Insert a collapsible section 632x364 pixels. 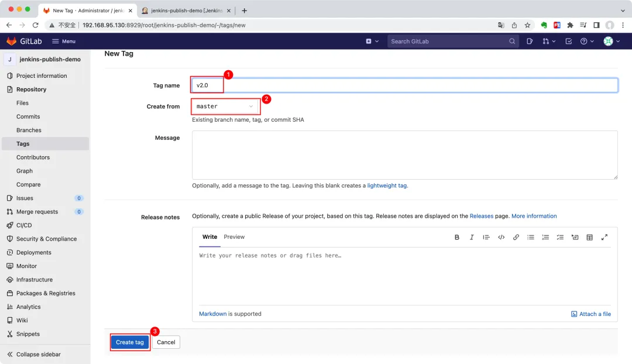point(575,237)
